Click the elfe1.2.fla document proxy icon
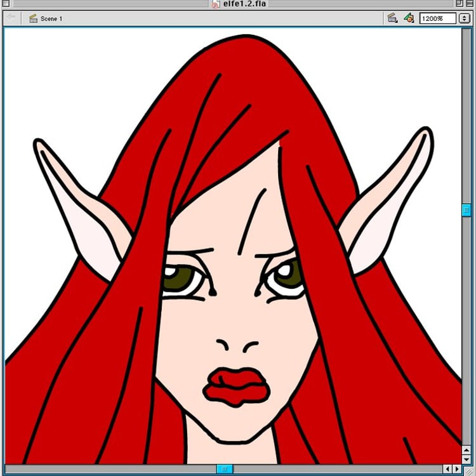This screenshot has width=476, height=476. 215,4
